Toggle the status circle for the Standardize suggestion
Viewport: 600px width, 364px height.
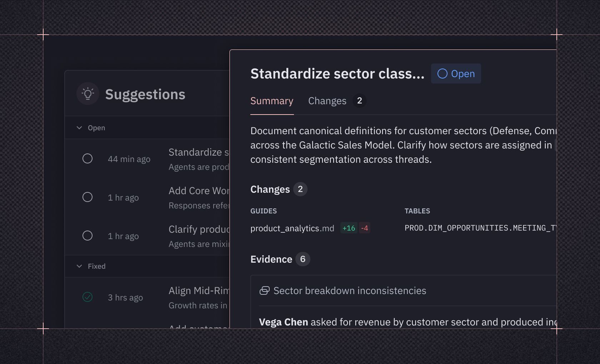coord(87,158)
